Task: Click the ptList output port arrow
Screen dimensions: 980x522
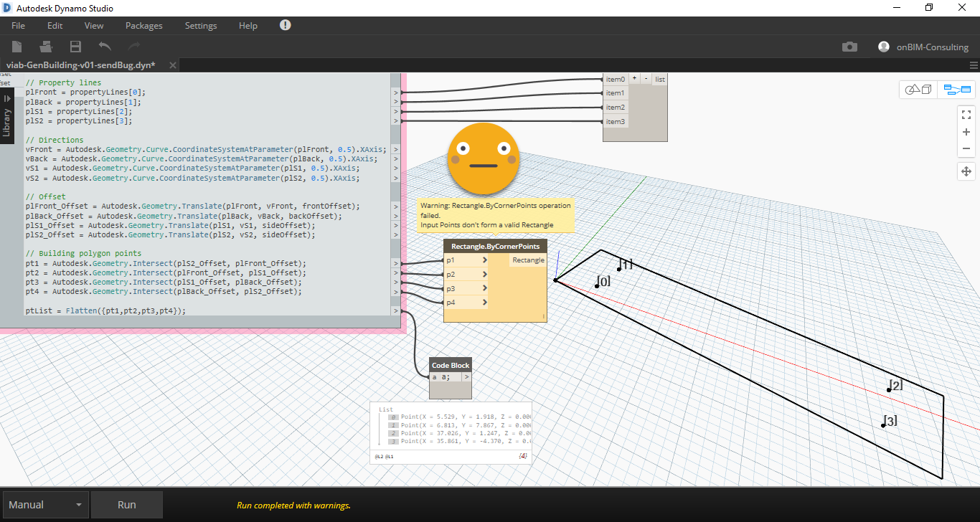Action: [x=395, y=310]
